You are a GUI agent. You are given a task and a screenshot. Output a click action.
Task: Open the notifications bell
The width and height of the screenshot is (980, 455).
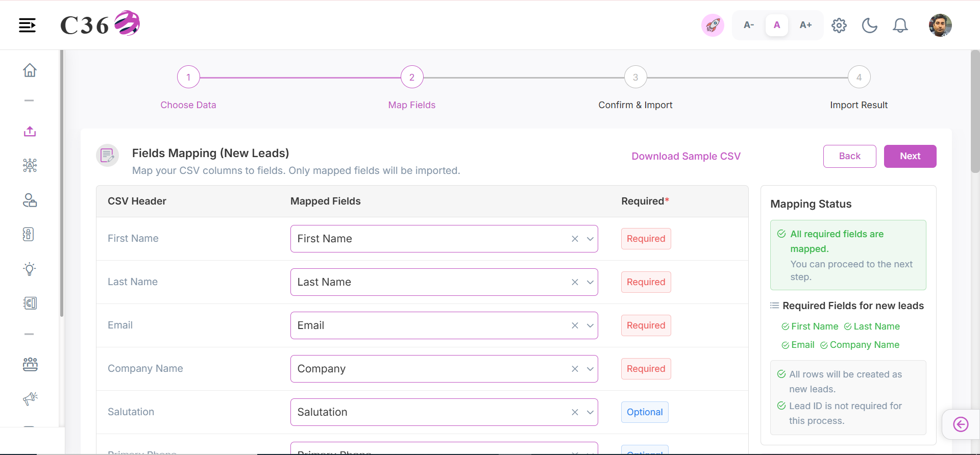pyautogui.click(x=900, y=25)
